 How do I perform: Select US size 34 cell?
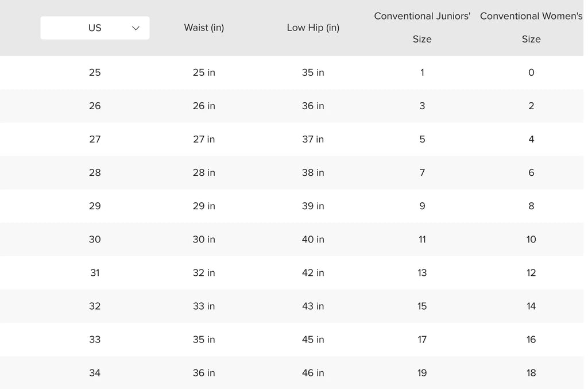pyautogui.click(x=95, y=372)
